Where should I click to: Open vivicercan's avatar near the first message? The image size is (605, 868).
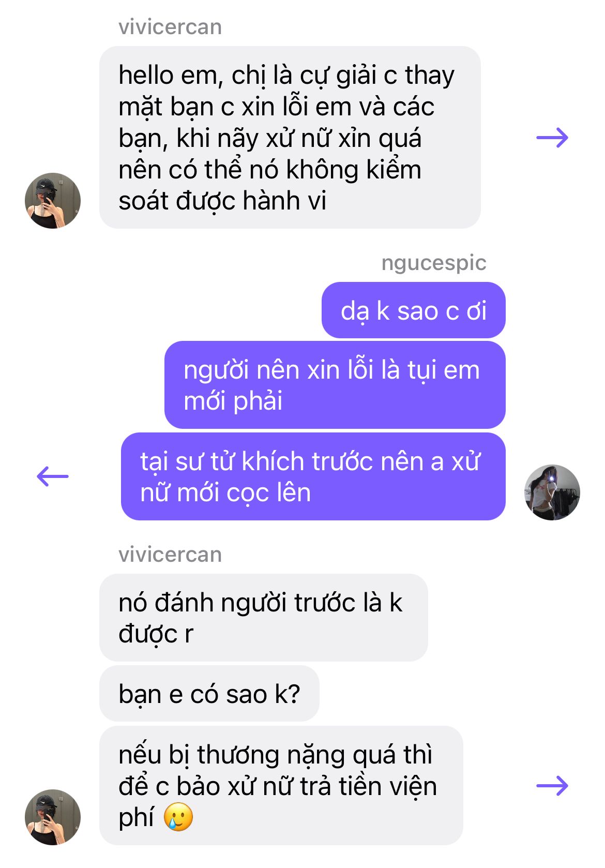(53, 201)
